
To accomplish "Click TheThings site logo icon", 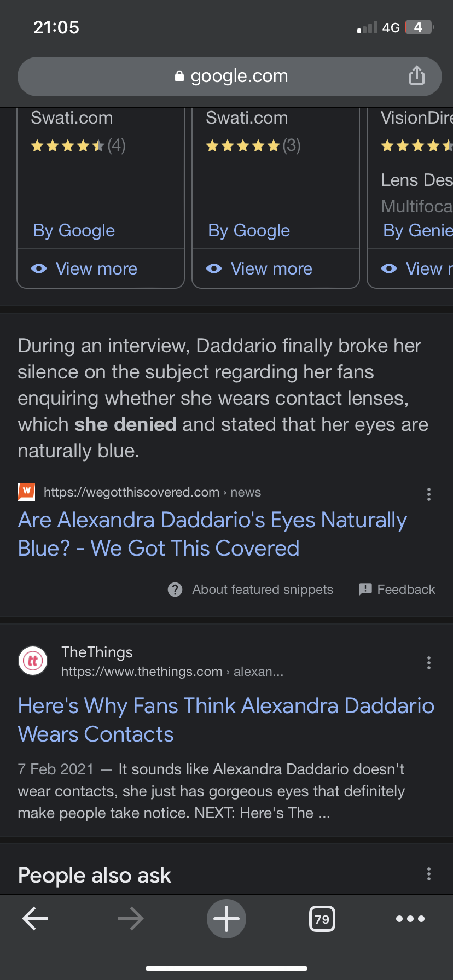I will tap(33, 661).
